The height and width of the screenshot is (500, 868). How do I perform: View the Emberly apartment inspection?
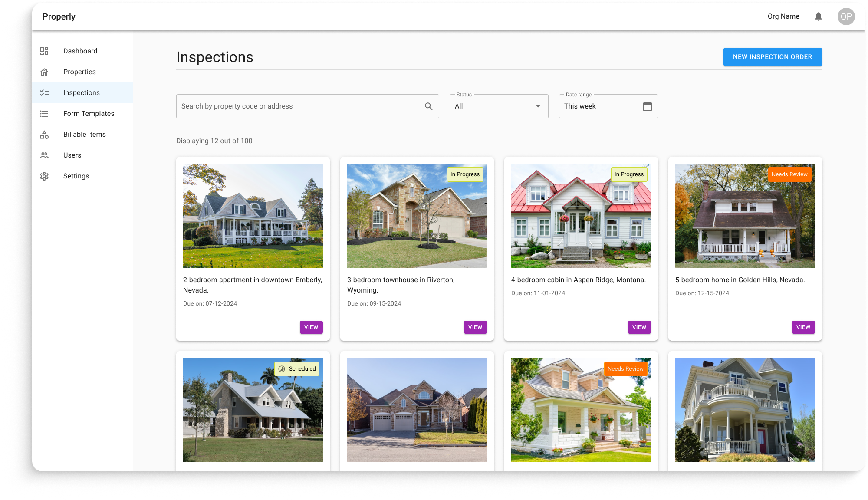tap(311, 327)
